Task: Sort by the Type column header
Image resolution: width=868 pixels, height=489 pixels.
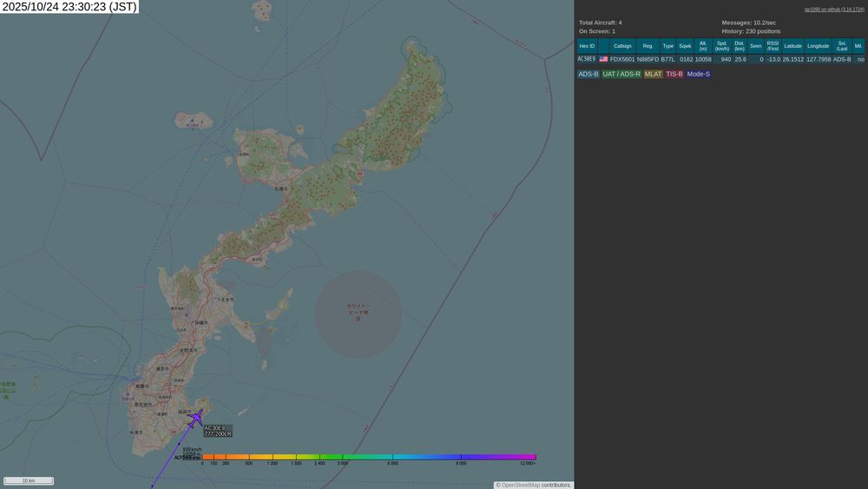Action: click(668, 46)
